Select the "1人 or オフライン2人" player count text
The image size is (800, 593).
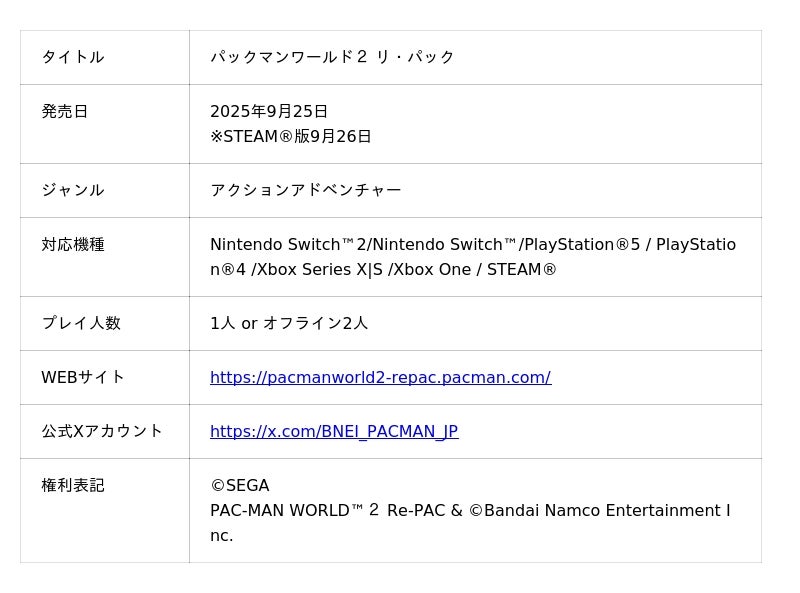(x=289, y=323)
